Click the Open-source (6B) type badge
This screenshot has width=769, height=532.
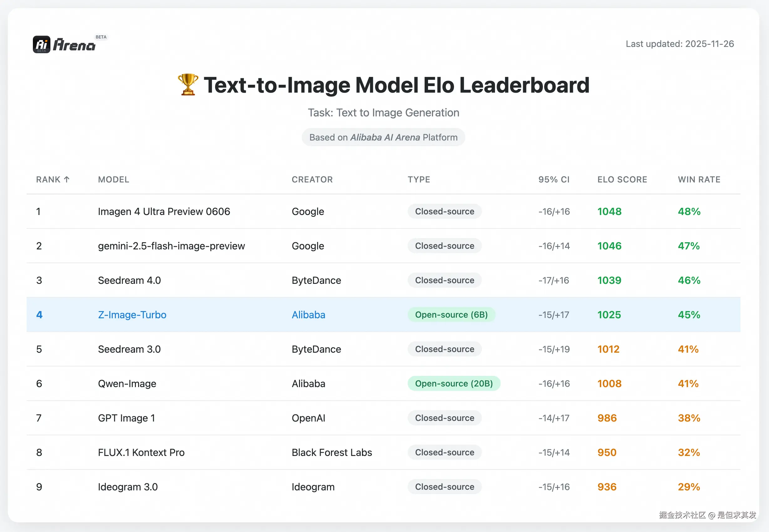tap(451, 315)
